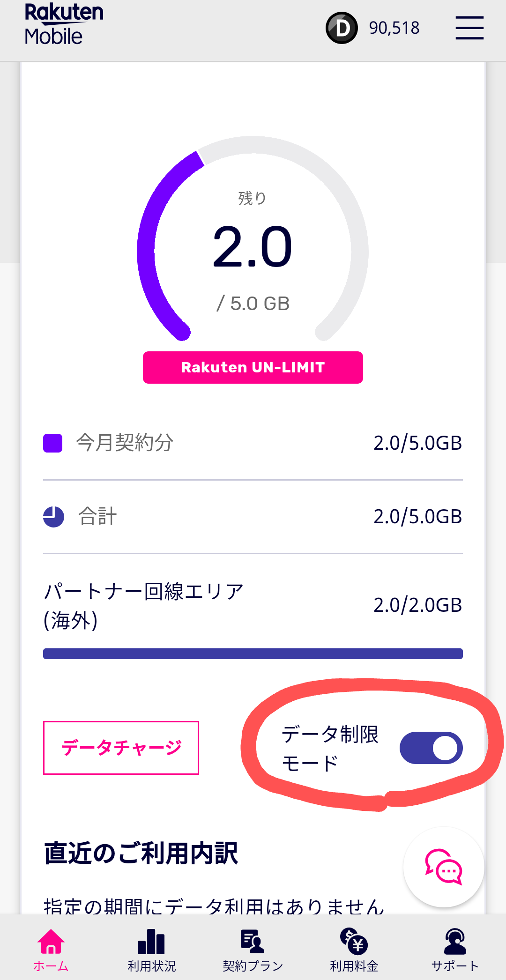The width and height of the screenshot is (506, 980).
Task: Tap the Home house icon
Action: (x=51, y=942)
